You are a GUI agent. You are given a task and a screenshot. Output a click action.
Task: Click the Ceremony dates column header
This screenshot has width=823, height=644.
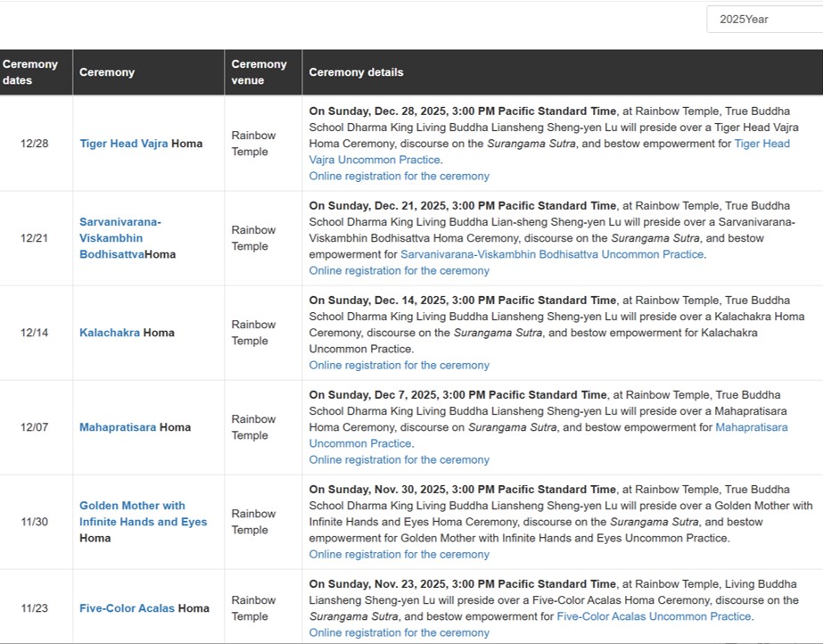coord(30,72)
